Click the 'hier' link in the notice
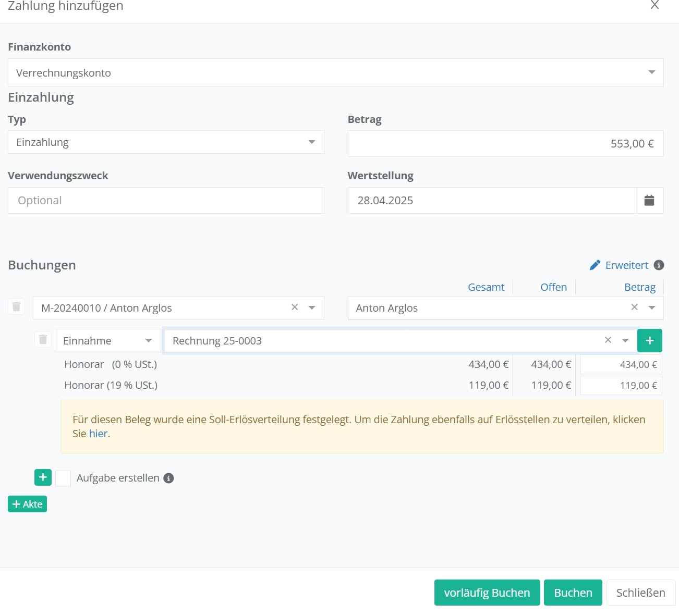 pyautogui.click(x=98, y=434)
